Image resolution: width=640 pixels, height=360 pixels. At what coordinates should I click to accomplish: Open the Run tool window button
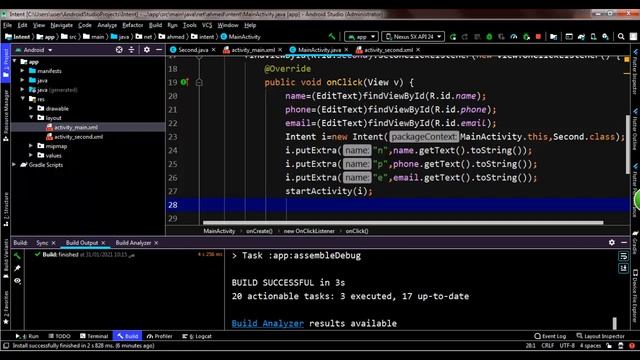click(27, 336)
